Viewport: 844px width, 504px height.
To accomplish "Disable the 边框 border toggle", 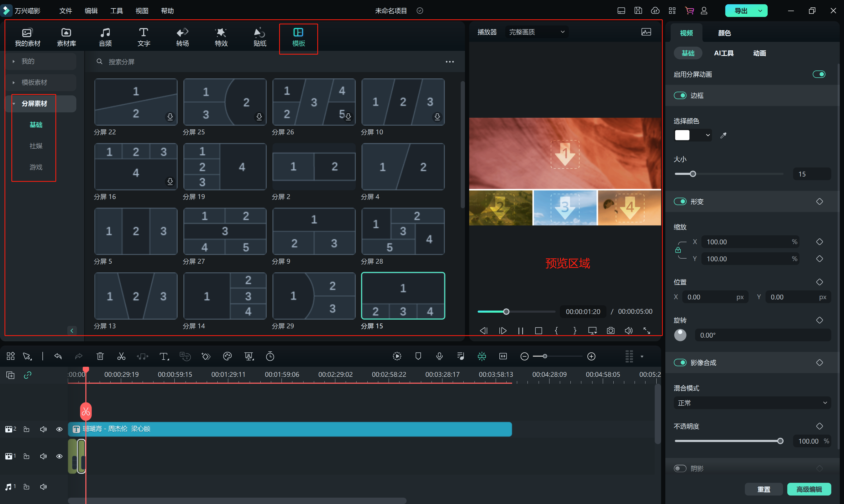I will coord(680,95).
